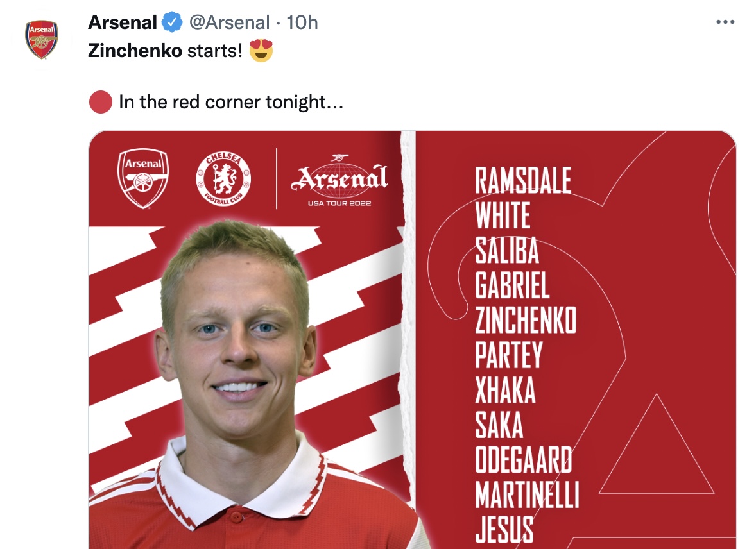Click the Arsenal crest in the lineup graphic

143,178
